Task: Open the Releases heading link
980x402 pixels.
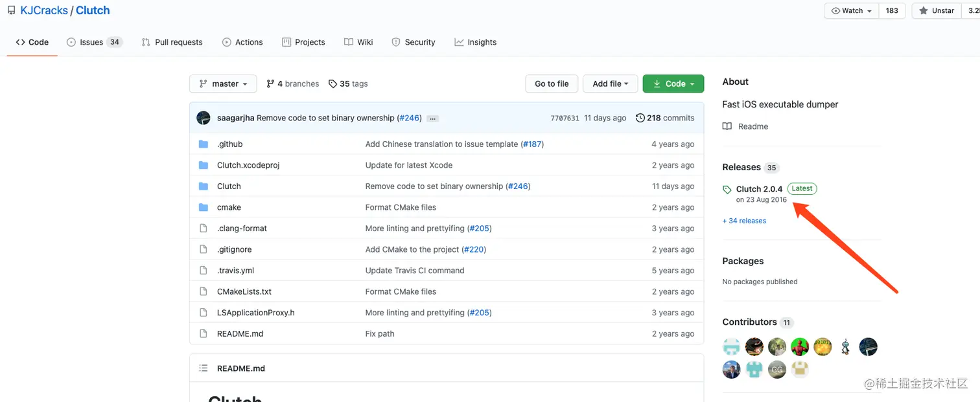Action: point(741,167)
